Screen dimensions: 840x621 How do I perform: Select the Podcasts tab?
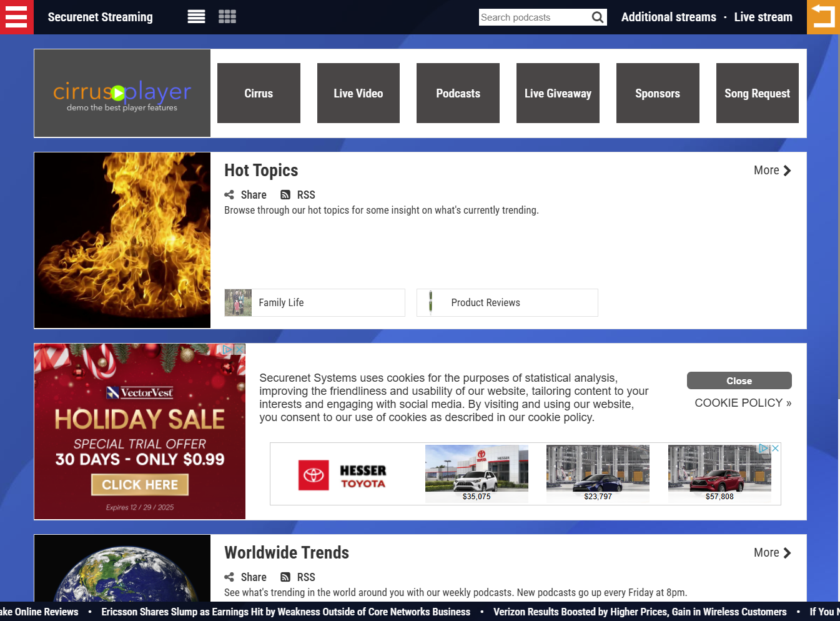[x=458, y=93]
